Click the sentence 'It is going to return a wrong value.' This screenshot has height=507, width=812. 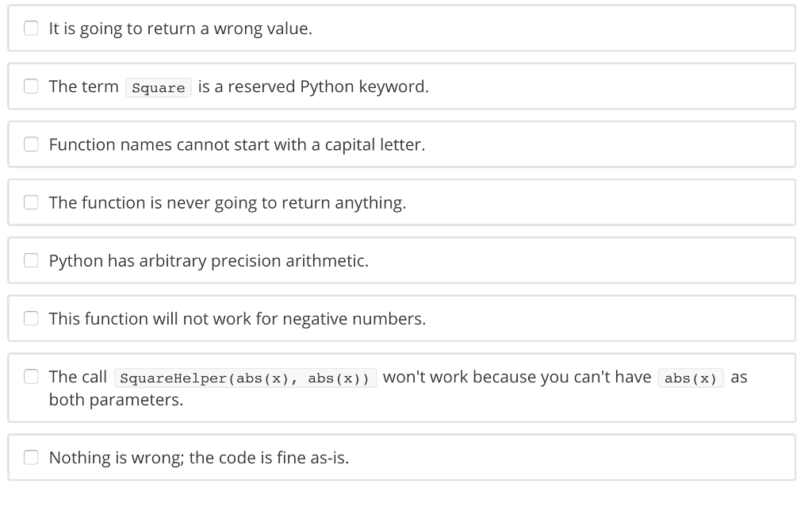(x=180, y=29)
